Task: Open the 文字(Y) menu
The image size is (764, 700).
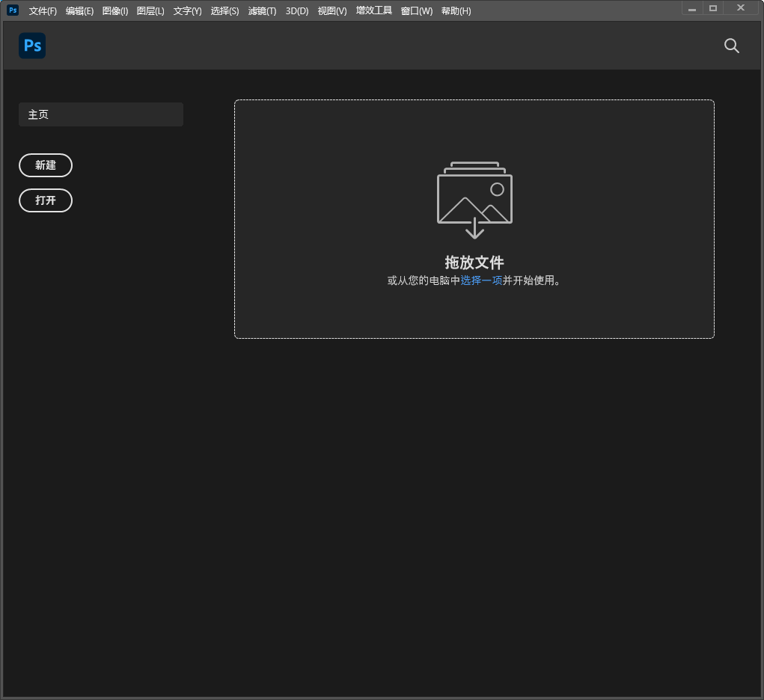Action: pos(187,10)
